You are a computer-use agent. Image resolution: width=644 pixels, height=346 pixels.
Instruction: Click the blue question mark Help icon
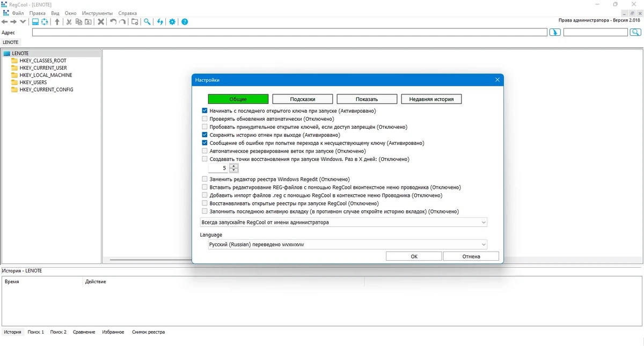coord(185,22)
